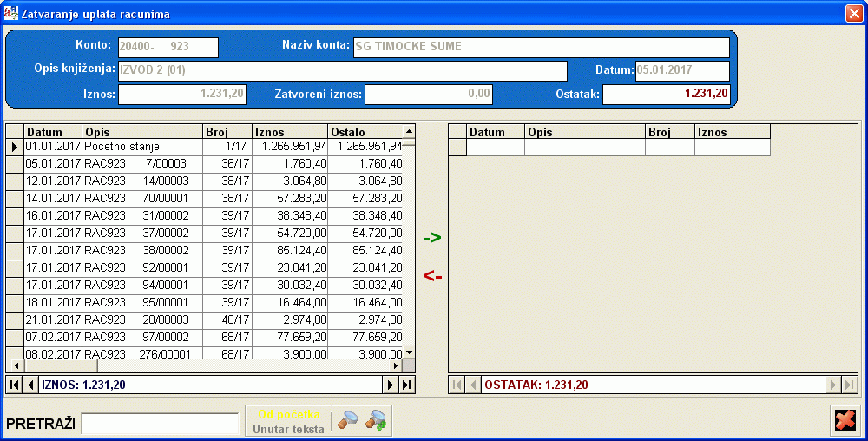Click left grid scroll-up arrow
868x441 pixels.
click(409, 131)
